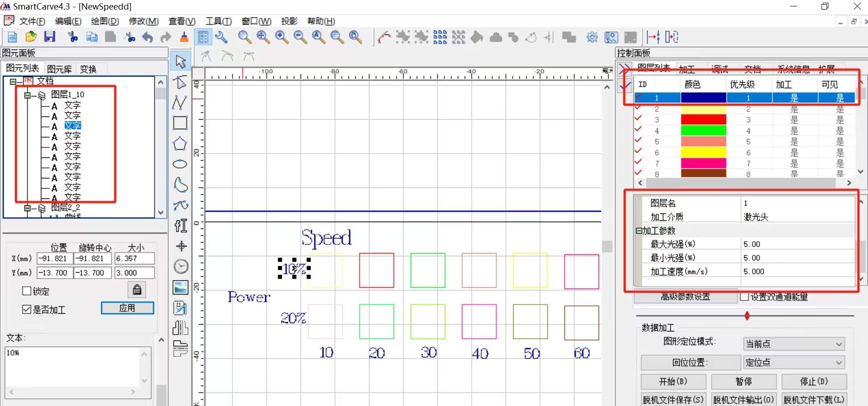Toggle the 锁定 checkbox
868x406 pixels.
(27, 291)
